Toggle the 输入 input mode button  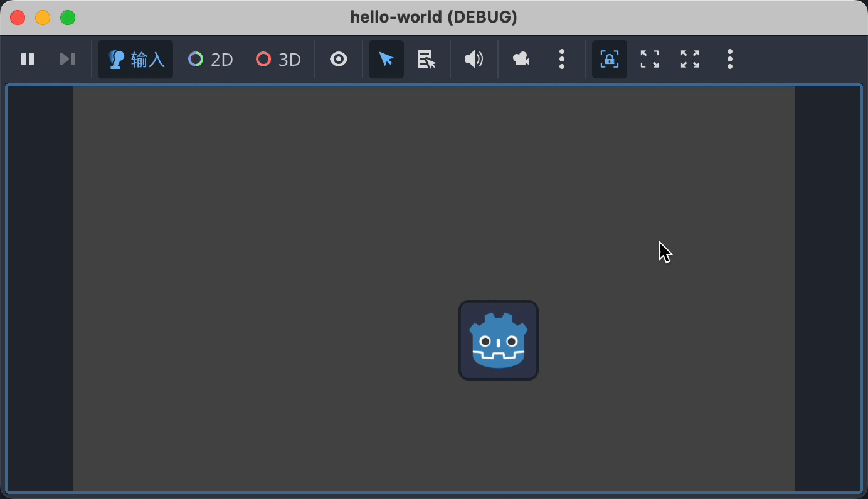[135, 59]
